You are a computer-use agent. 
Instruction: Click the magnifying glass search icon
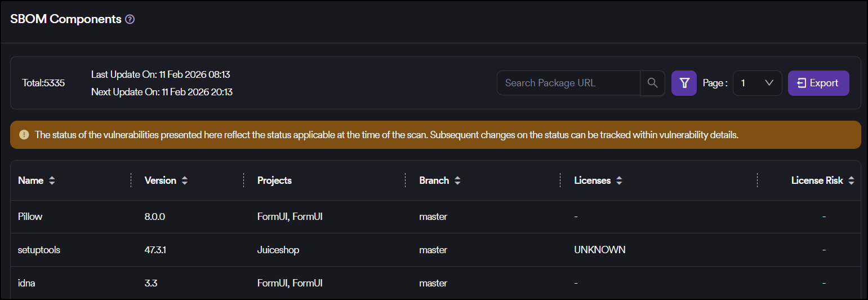coord(652,83)
